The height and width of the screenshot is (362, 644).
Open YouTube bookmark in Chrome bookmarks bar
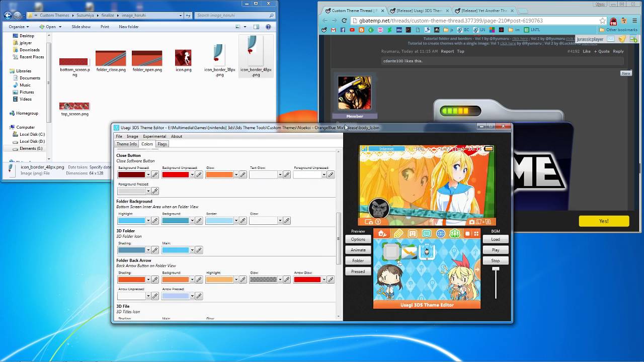[x=352, y=30]
